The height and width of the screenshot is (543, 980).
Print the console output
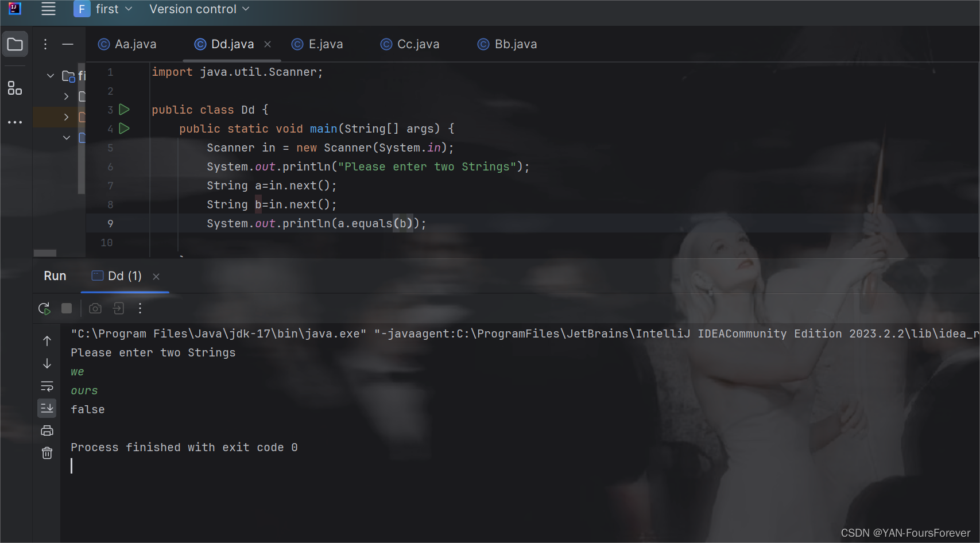[47, 430]
